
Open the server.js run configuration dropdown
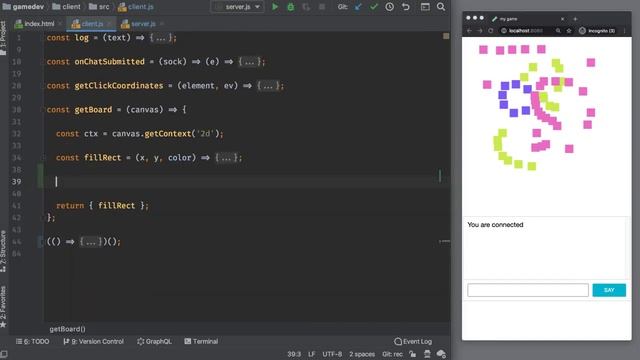click(238, 7)
